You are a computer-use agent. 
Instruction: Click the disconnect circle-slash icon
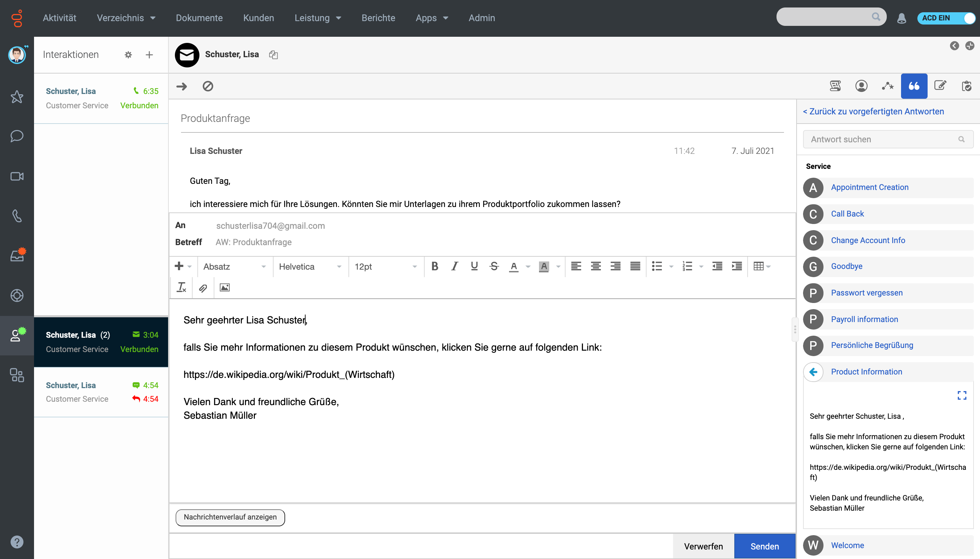[208, 86]
